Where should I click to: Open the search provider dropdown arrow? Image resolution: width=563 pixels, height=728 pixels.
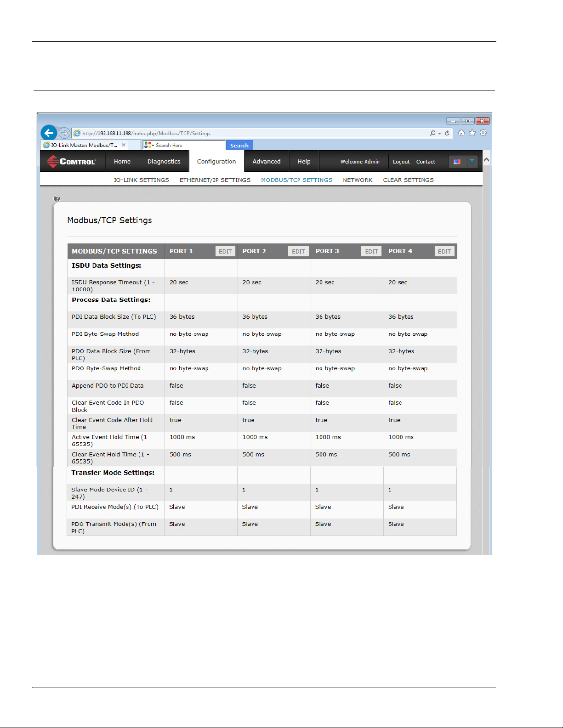pyautogui.click(x=153, y=145)
